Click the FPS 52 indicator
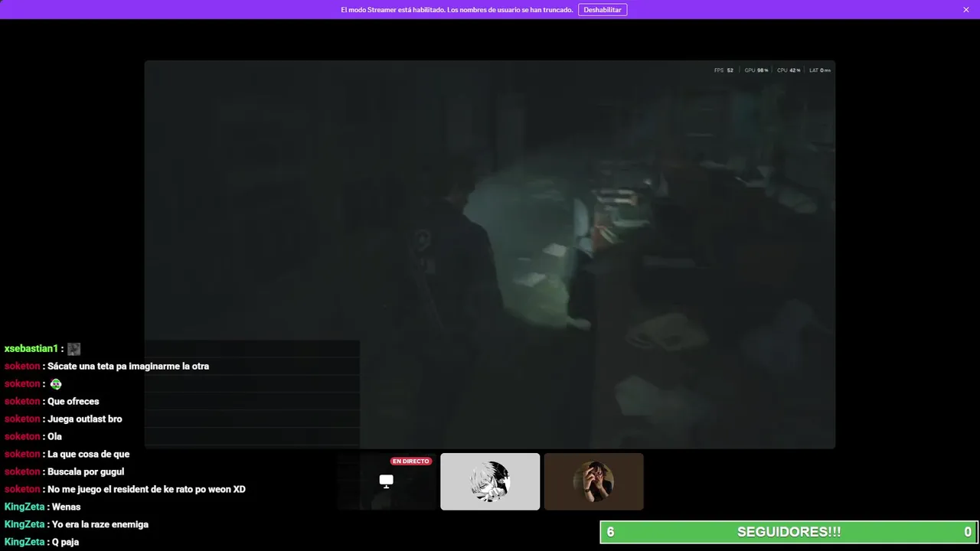980x551 pixels. [x=724, y=70]
